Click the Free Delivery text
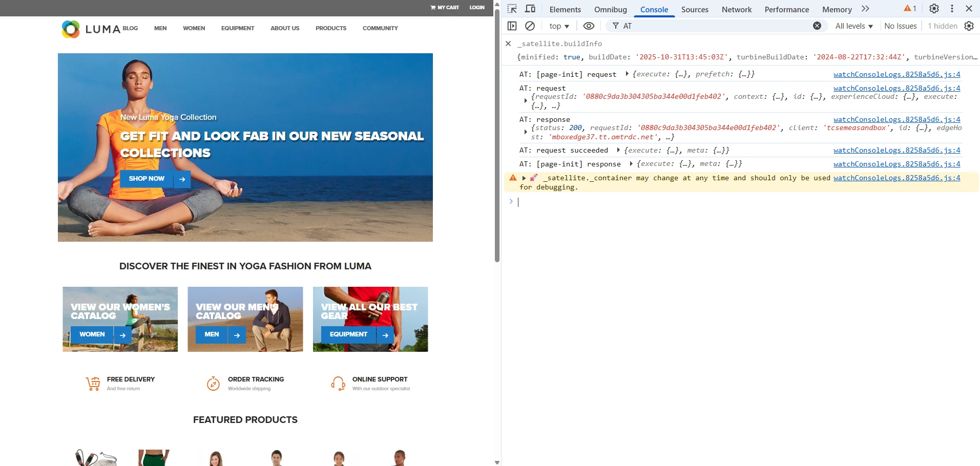Image resolution: width=980 pixels, height=466 pixels. 131,379
